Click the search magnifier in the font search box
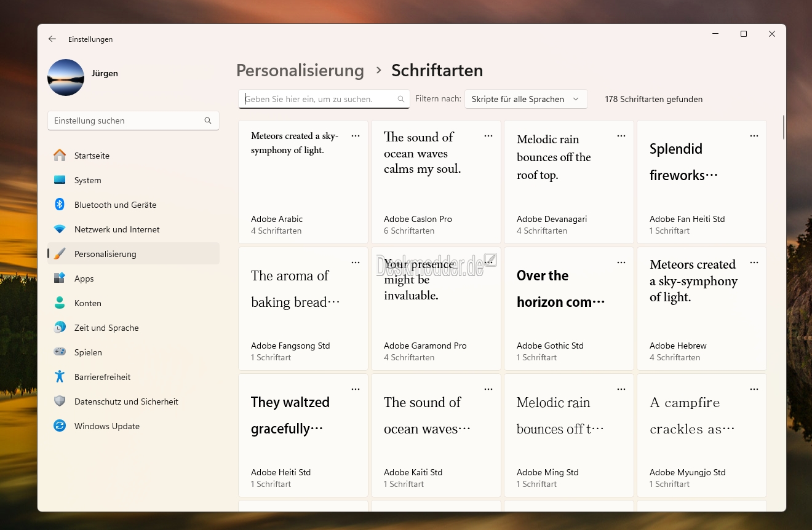 [401, 99]
